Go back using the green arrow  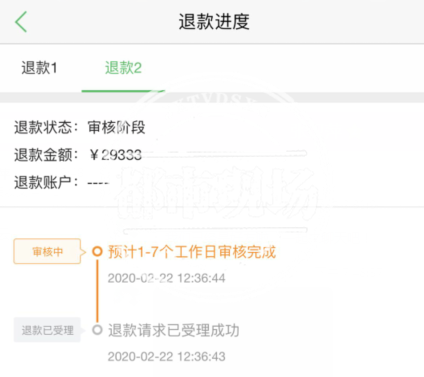21,22
